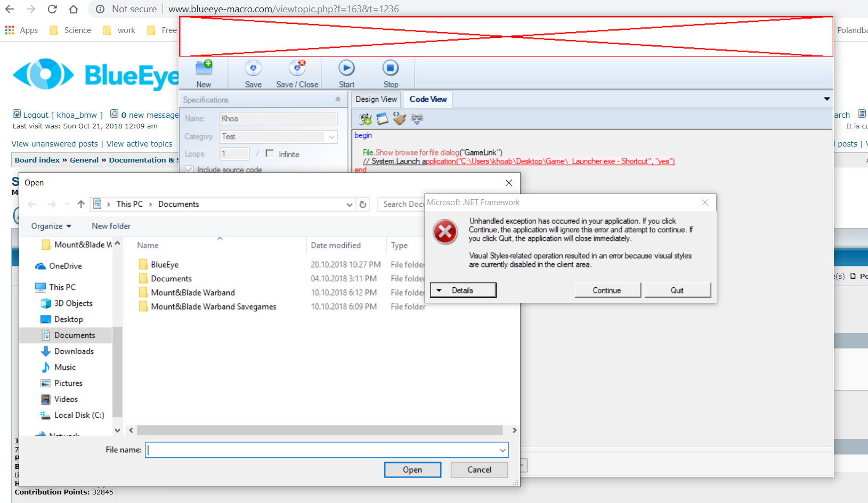Click the window icon in Code View toolbar
868x503 pixels.
pyautogui.click(x=383, y=119)
